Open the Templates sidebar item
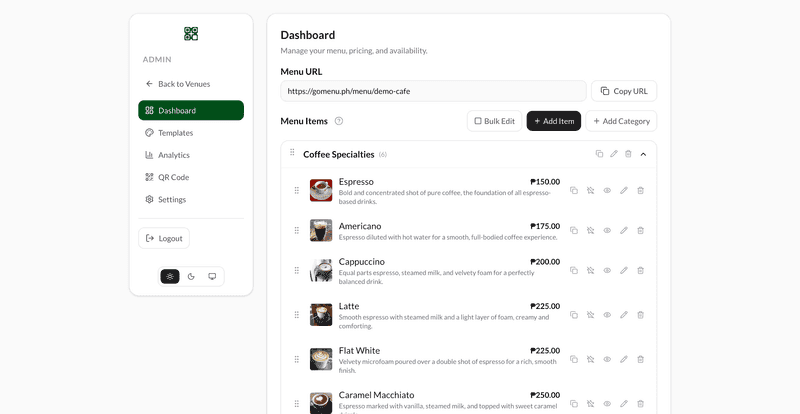The image size is (800, 414). [191, 133]
